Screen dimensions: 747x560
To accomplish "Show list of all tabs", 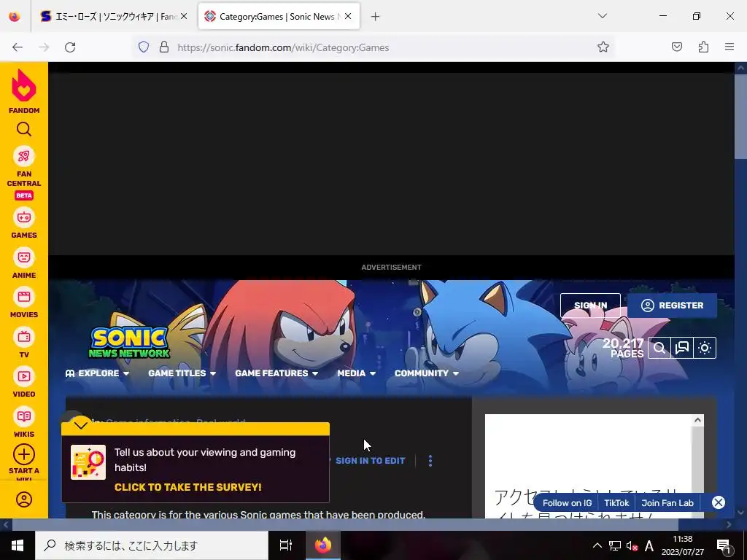I will click(603, 16).
